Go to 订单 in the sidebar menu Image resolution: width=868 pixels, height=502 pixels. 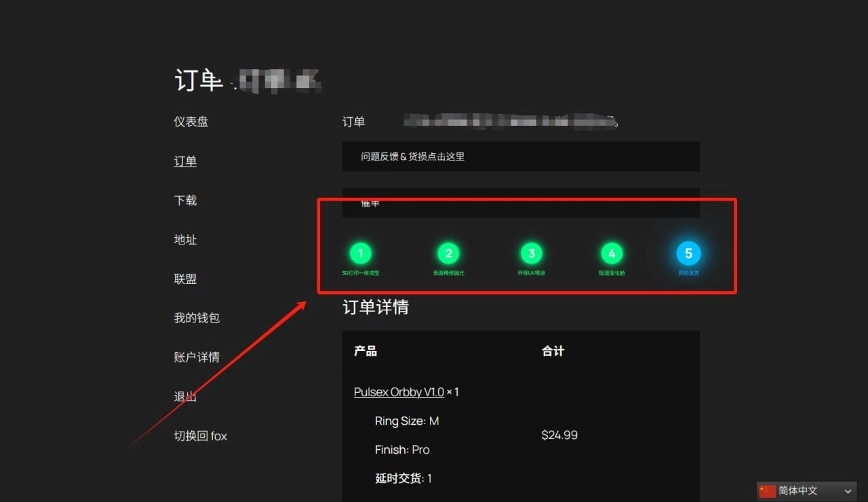tap(185, 161)
